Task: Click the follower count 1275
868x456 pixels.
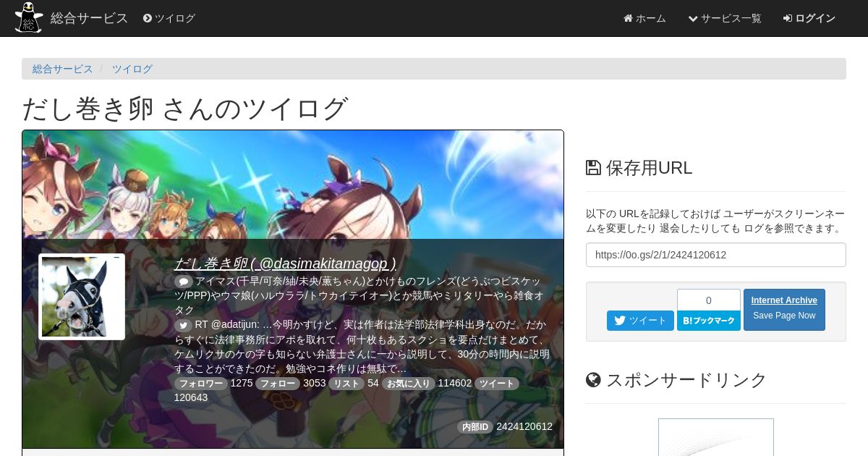Action: 242,383
